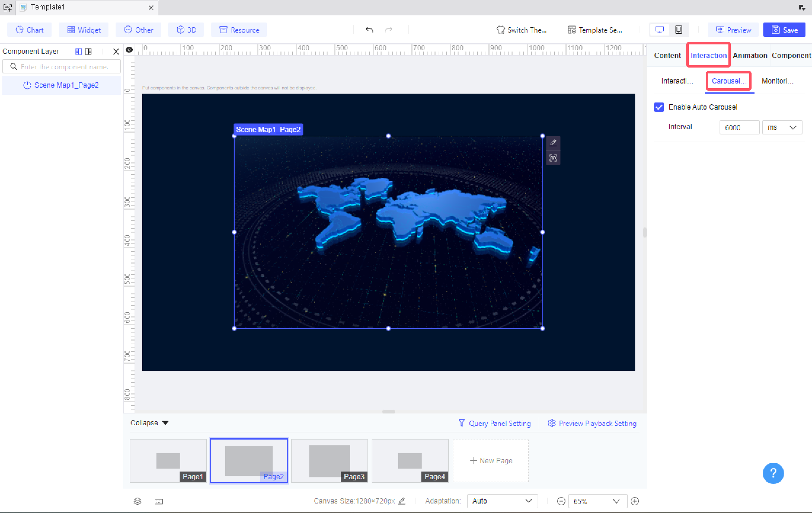
Task: Collapse the page thumbnail strip
Action: (149, 423)
